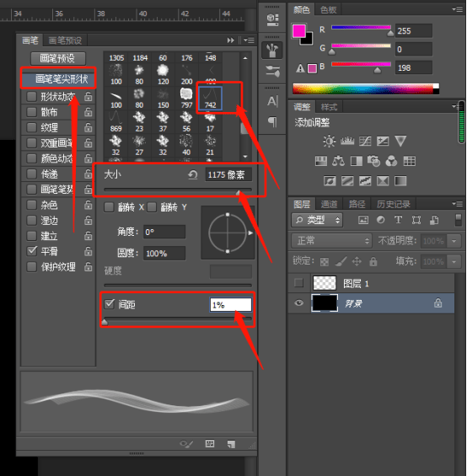Screen dimensions: 467x476
Task: Open the brush presets panel icon
Action: click(x=272, y=71)
